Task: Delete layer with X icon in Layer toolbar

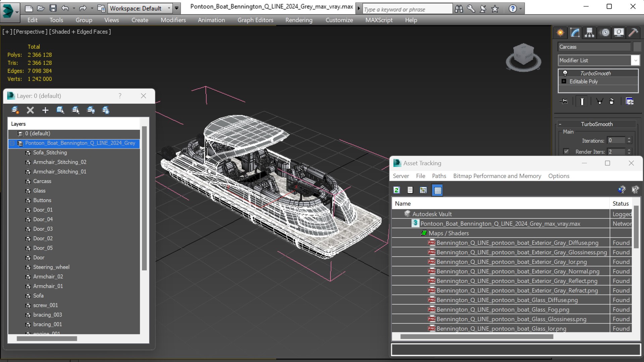Action: click(30, 110)
